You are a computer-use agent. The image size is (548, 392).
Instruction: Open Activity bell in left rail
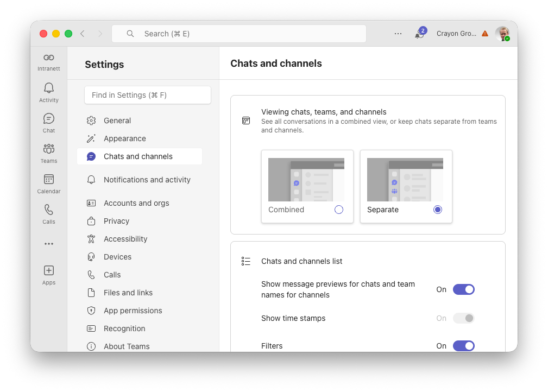49,91
